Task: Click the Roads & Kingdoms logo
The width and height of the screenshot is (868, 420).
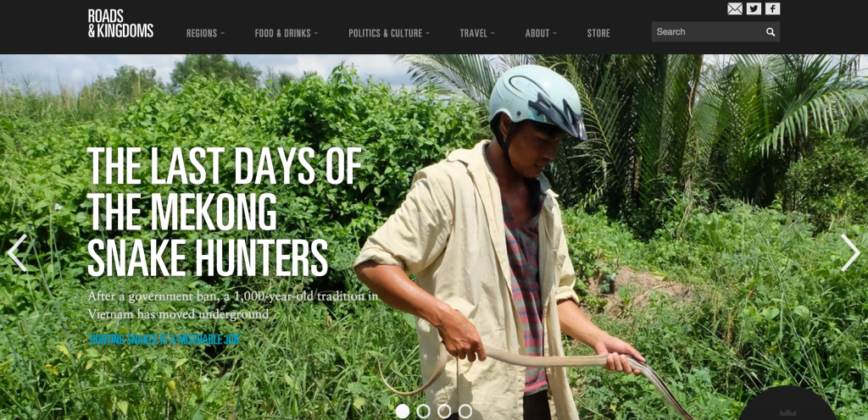Action: tap(120, 23)
